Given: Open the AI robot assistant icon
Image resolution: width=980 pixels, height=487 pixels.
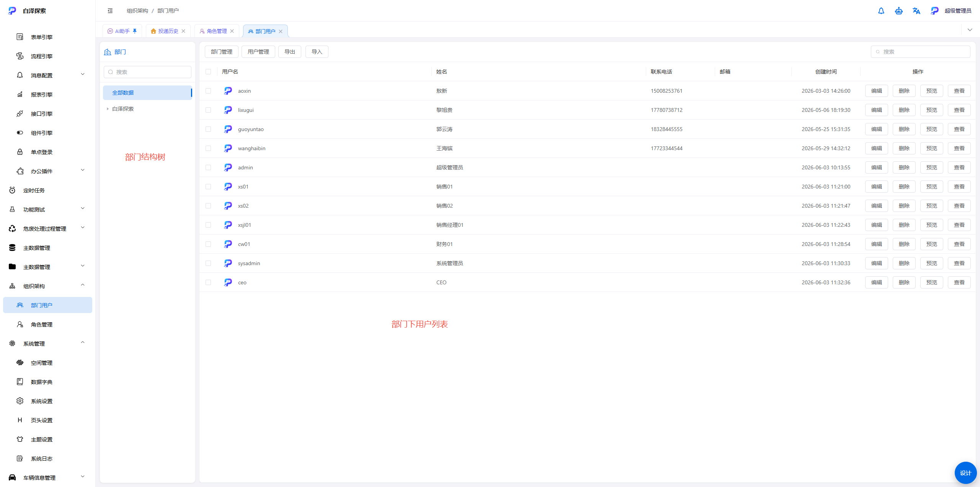Looking at the screenshot, I should pyautogui.click(x=899, y=11).
